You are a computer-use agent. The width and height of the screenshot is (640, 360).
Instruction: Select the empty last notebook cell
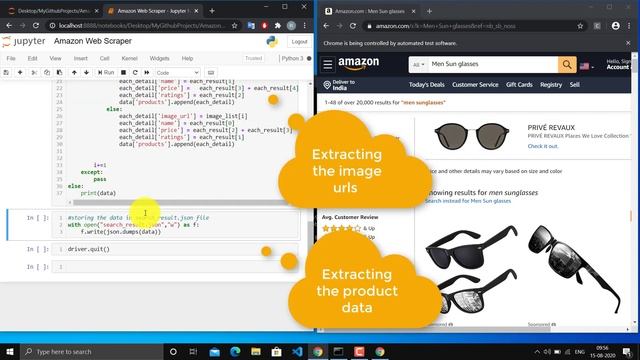[x=175, y=267]
